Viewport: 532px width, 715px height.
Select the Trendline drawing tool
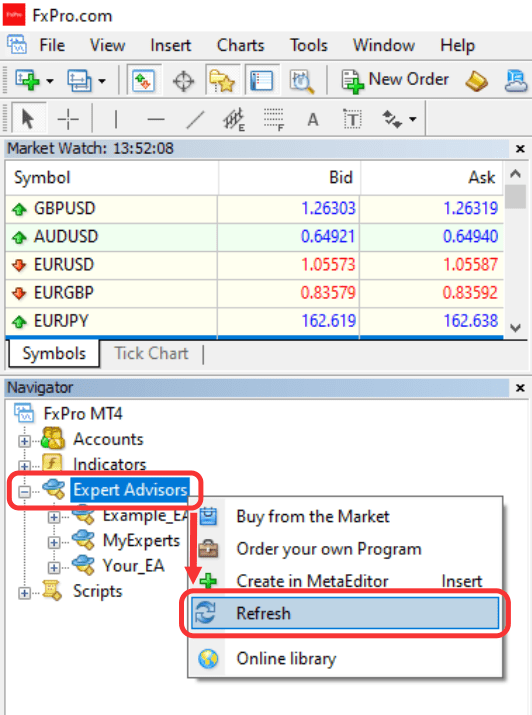[195, 120]
